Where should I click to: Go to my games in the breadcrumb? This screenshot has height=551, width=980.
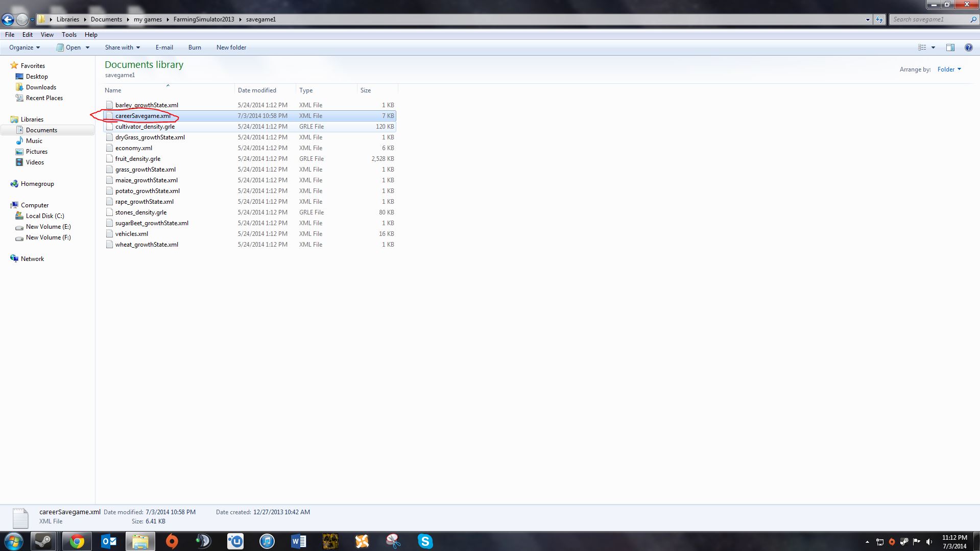[148, 19]
